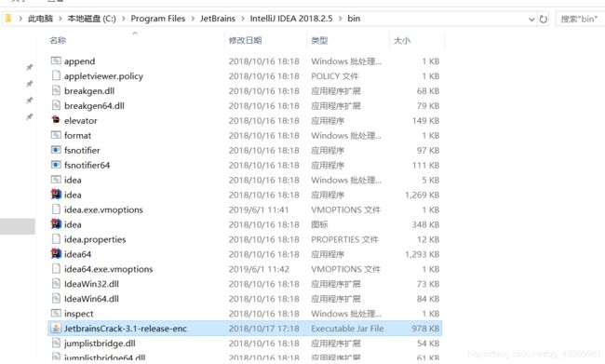The width and height of the screenshot is (605, 364).
Task: Click the 1,293 KB size cell
Action: [x=423, y=254]
